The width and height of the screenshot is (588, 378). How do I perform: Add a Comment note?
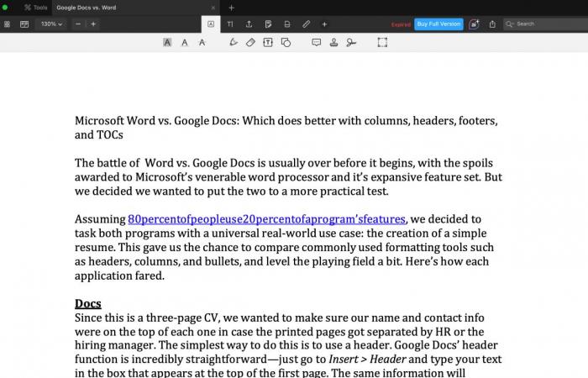tap(316, 42)
